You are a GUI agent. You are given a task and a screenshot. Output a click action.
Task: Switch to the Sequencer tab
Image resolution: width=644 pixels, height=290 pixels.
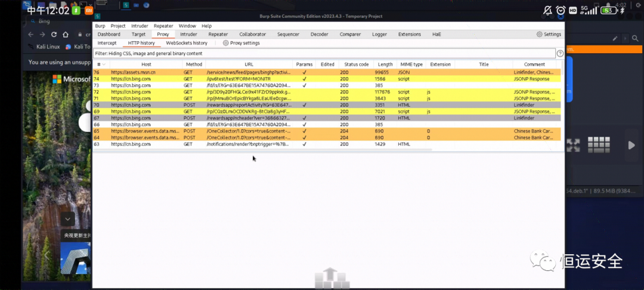coord(288,35)
